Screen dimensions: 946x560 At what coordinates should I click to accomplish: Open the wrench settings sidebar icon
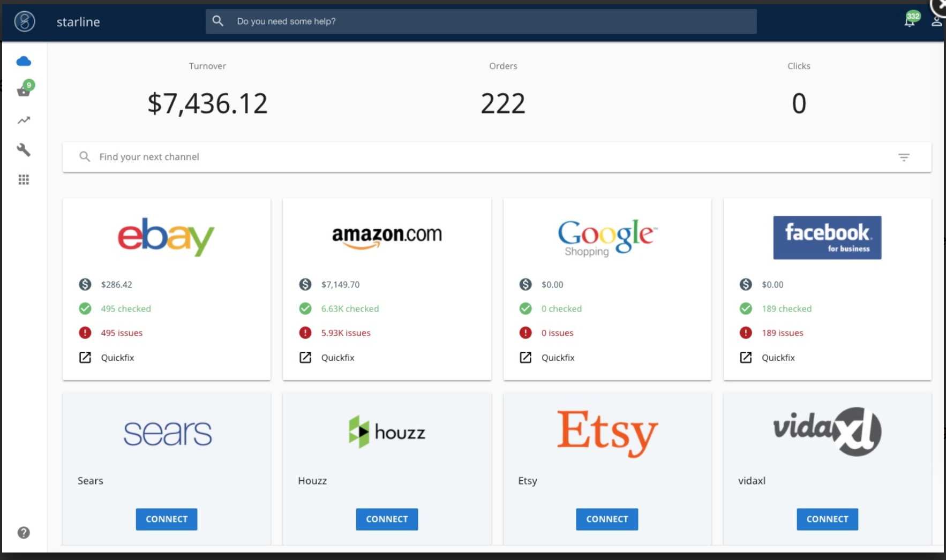(x=24, y=150)
